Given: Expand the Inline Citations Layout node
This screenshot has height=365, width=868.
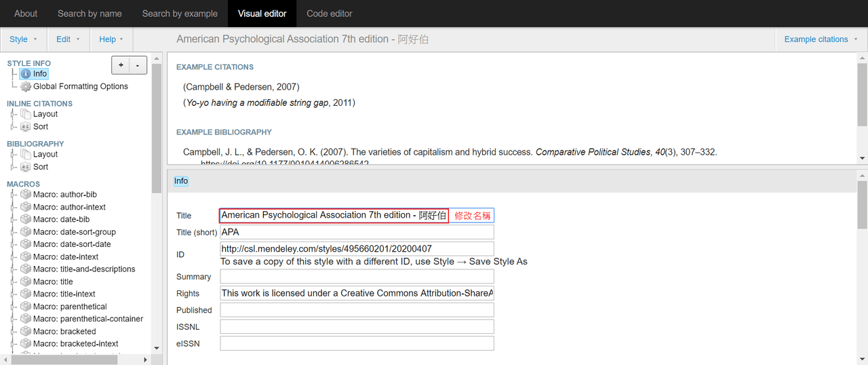Looking at the screenshot, I should coord(13,114).
